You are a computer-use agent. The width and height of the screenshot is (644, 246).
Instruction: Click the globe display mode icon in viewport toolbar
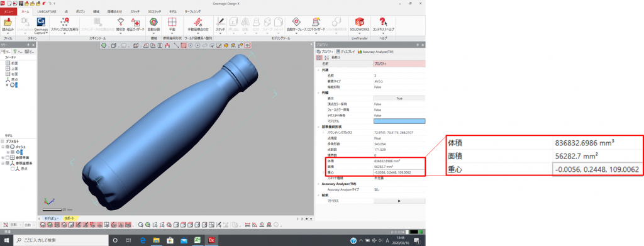click(x=104, y=45)
